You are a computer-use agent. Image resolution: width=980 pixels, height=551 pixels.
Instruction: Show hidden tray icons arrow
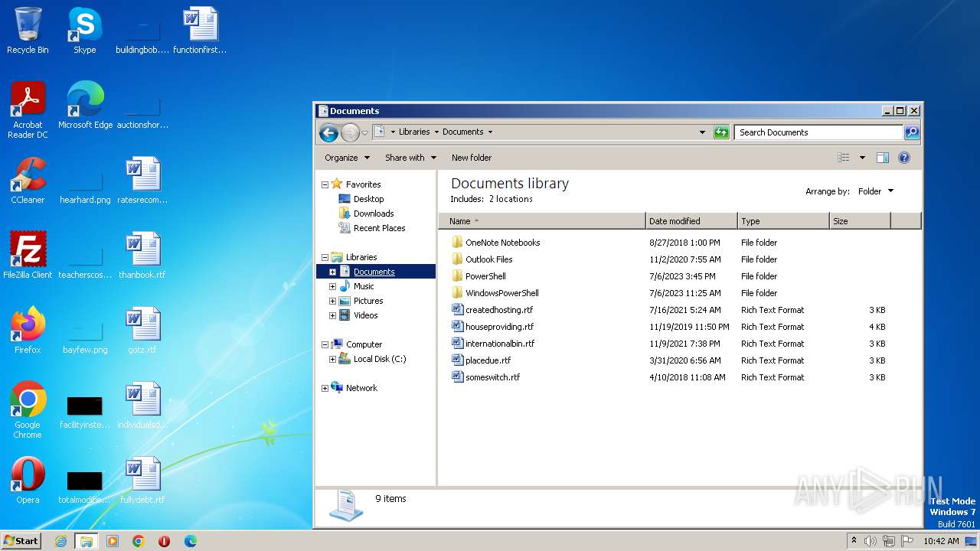pos(854,540)
